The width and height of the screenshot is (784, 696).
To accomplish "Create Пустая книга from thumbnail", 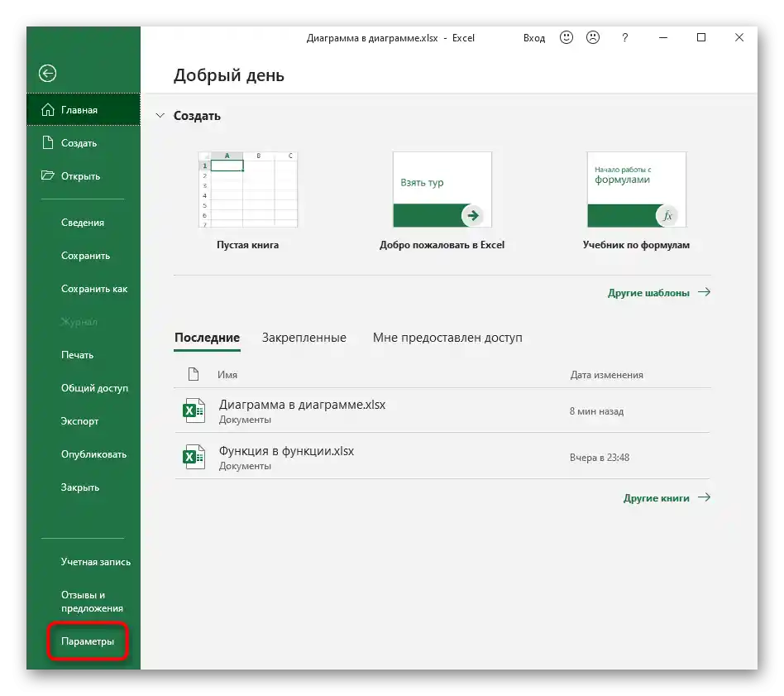I will tap(248, 190).
